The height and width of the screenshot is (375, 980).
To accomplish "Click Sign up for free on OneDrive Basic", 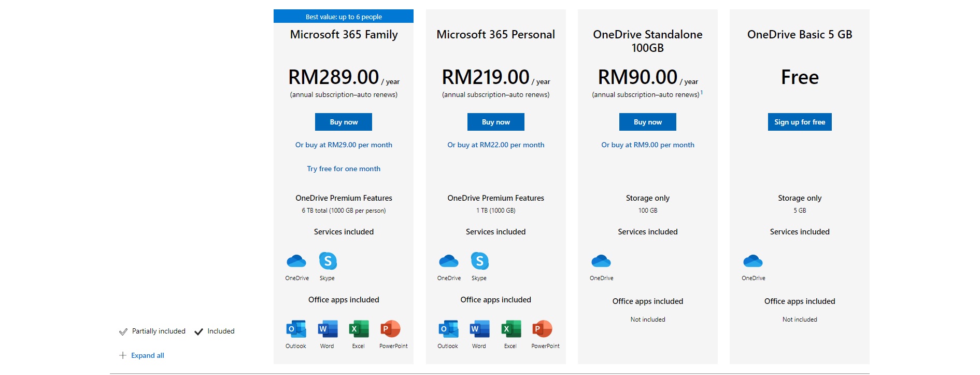I will point(800,122).
